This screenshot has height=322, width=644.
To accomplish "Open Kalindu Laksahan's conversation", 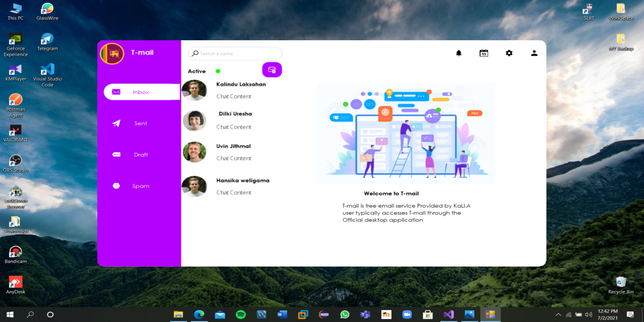I will click(240, 84).
